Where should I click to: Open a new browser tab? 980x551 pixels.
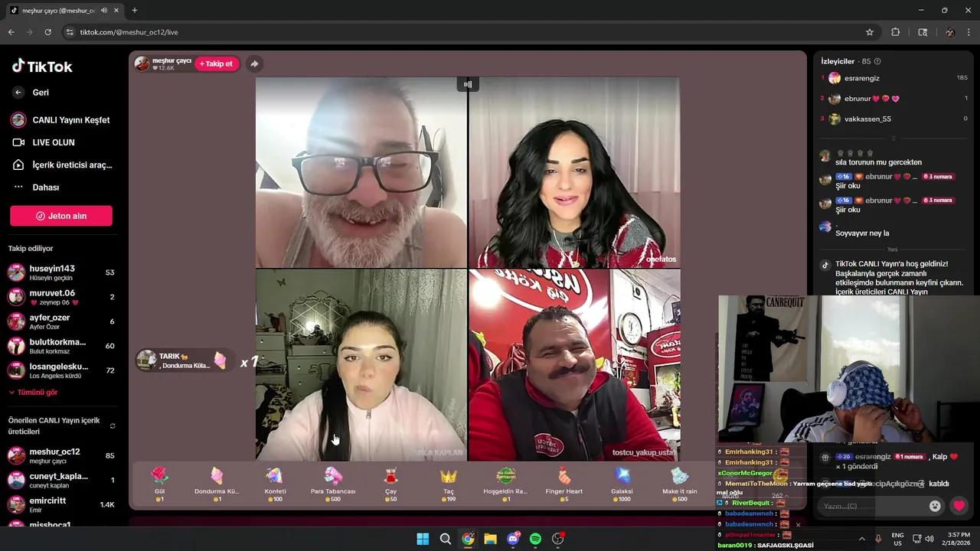pos(135,10)
